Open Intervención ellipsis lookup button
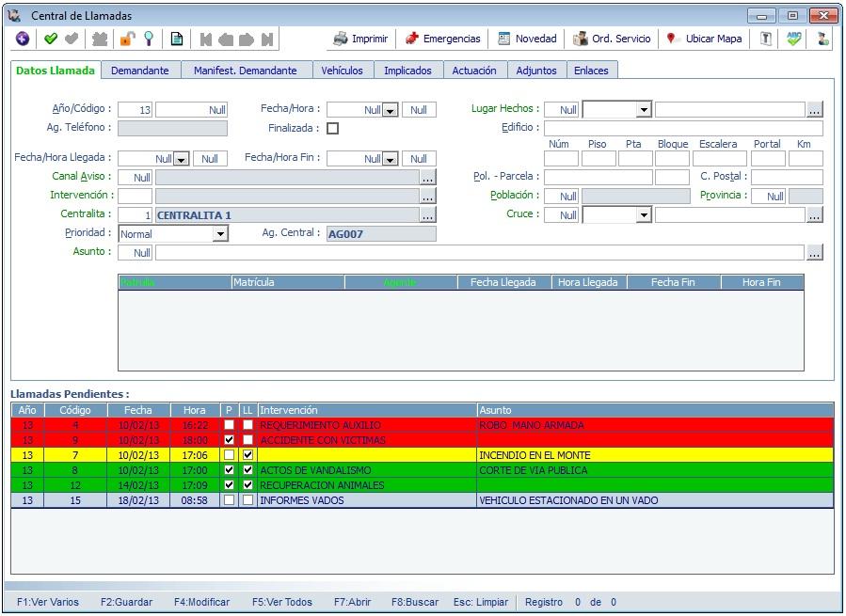The width and height of the screenshot is (846, 616). [x=428, y=197]
